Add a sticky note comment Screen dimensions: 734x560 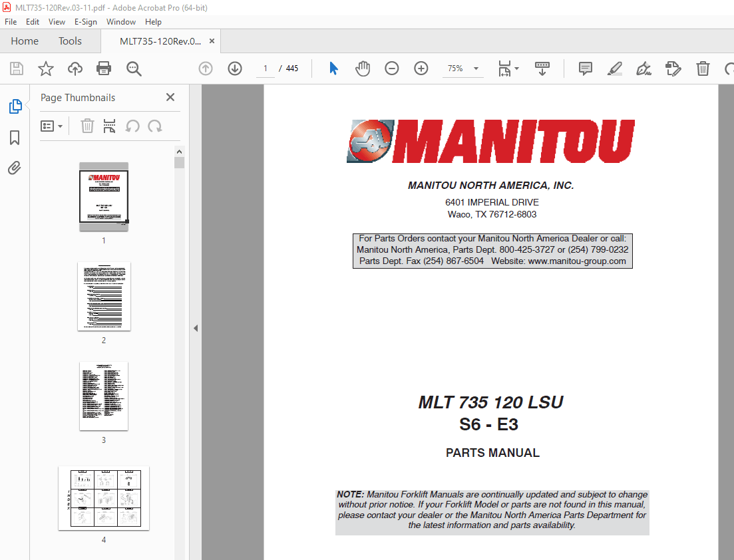tap(584, 69)
